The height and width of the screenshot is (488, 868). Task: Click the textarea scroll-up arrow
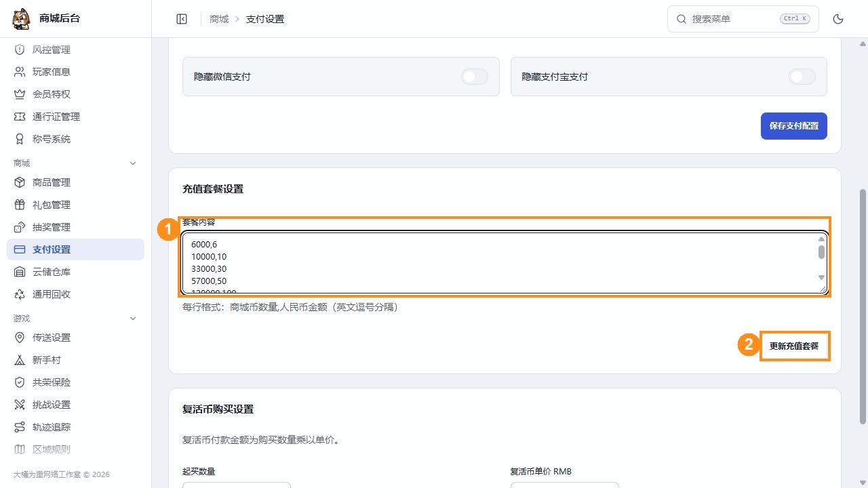click(x=821, y=239)
